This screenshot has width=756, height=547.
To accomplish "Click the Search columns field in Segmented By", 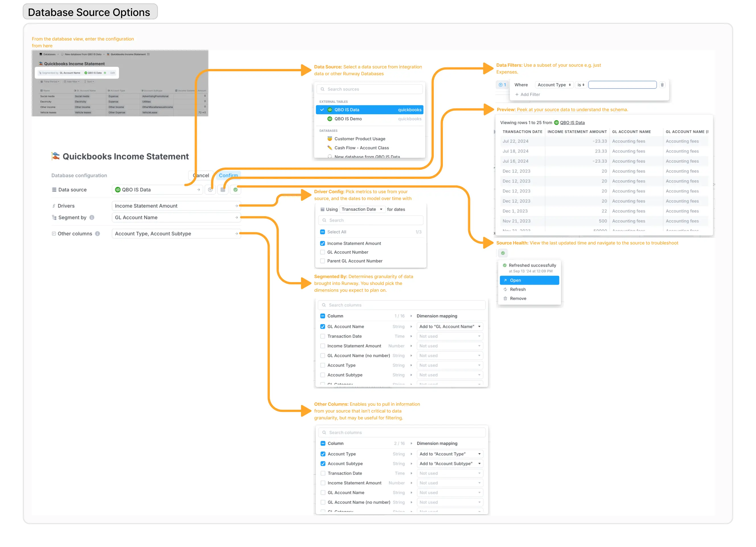I will click(401, 305).
